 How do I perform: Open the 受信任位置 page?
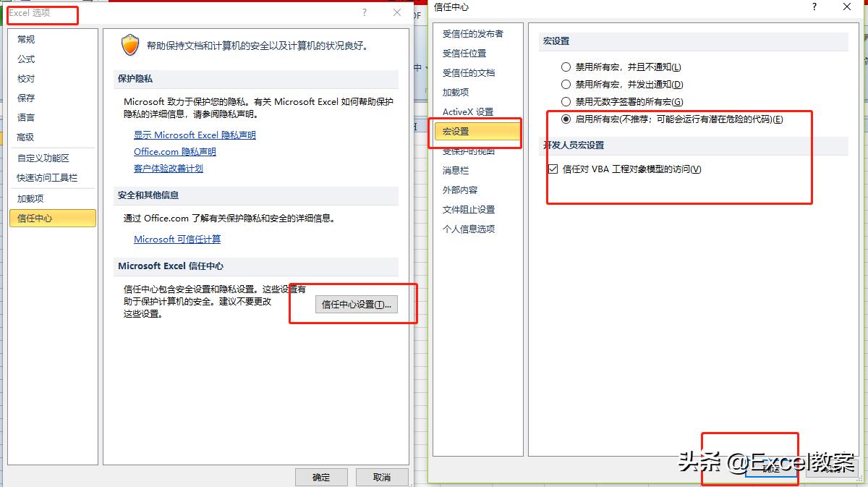463,53
